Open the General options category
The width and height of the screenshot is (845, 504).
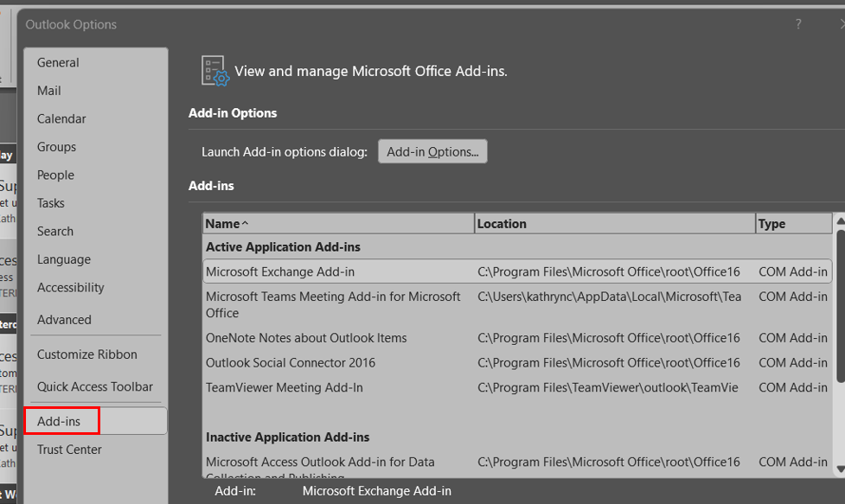tap(58, 62)
